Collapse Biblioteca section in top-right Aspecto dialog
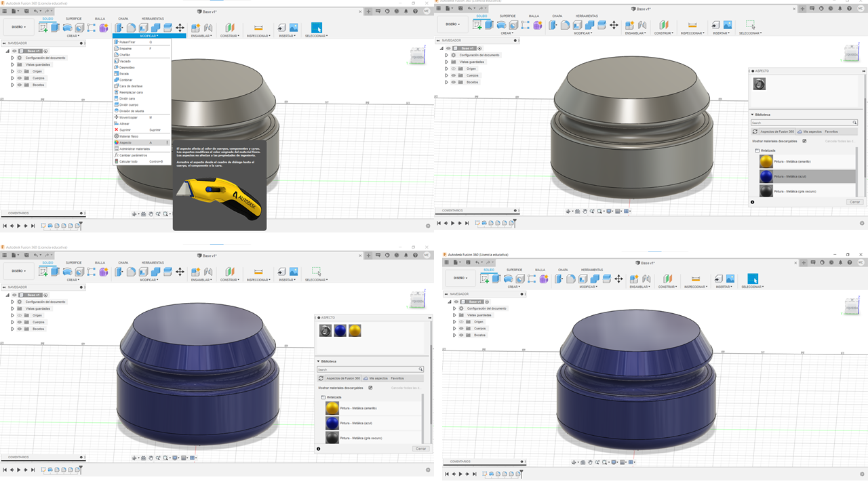 coord(753,115)
